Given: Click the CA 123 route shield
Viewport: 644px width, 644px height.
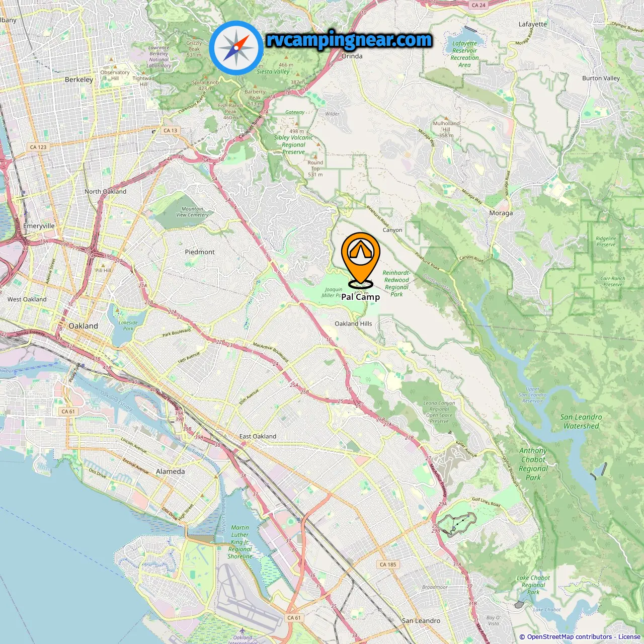Looking at the screenshot, I should (38, 147).
